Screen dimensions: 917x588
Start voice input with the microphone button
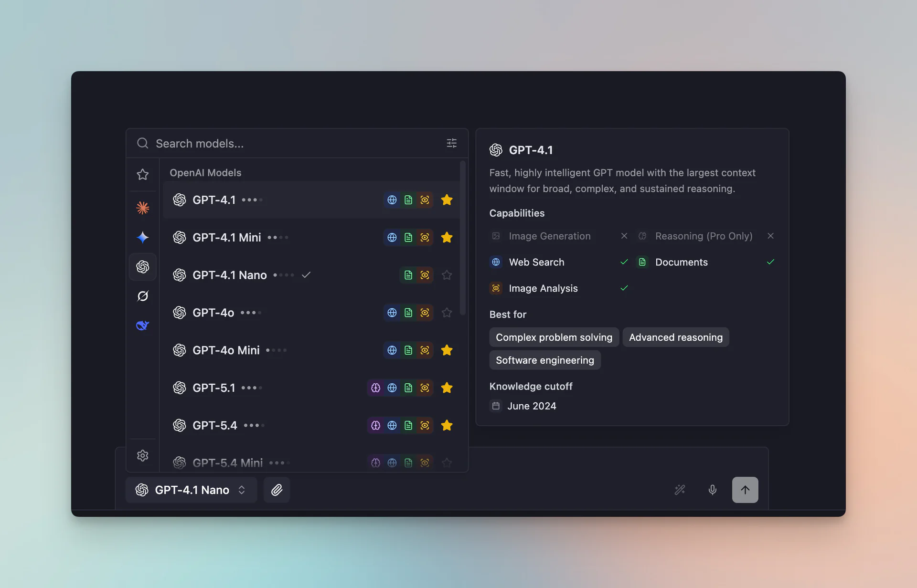(712, 490)
